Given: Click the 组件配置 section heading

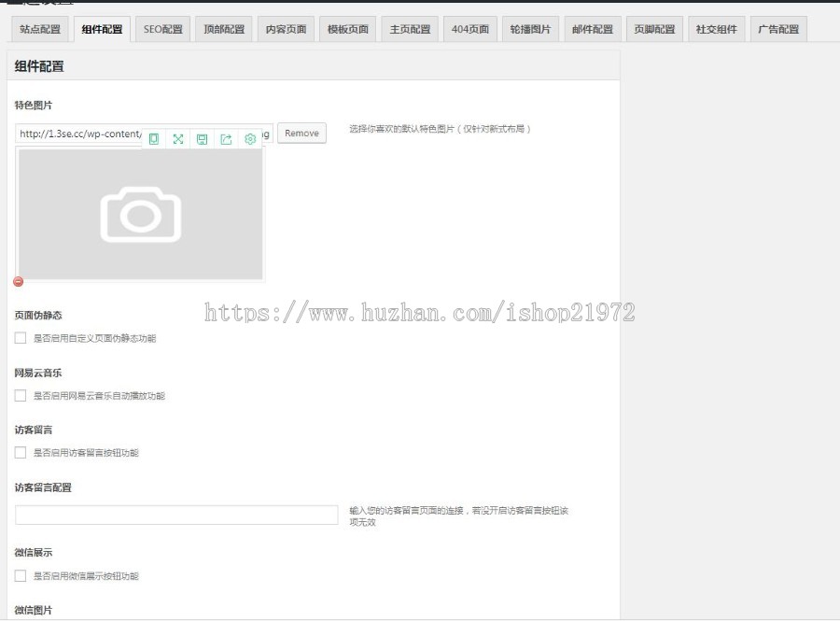Looking at the screenshot, I should pos(39,66).
